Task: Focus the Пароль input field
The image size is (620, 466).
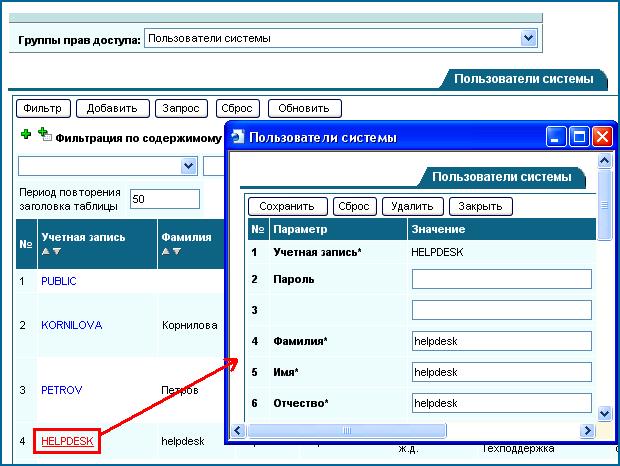Action: pos(501,279)
